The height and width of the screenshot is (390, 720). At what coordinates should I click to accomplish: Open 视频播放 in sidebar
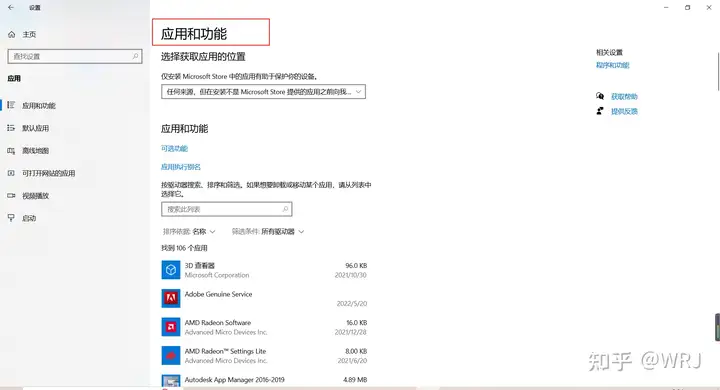pyautogui.click(x=36, y=196)
